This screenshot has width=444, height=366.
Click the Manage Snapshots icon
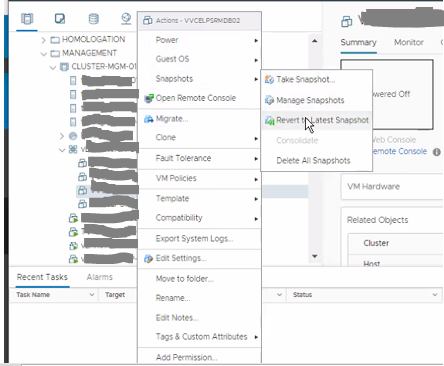[x=269, y=100]
